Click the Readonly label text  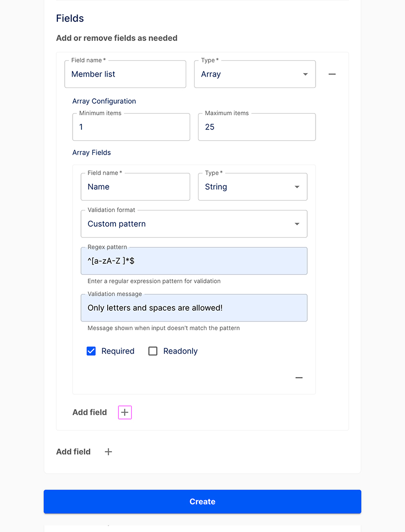tap(180, 351)
